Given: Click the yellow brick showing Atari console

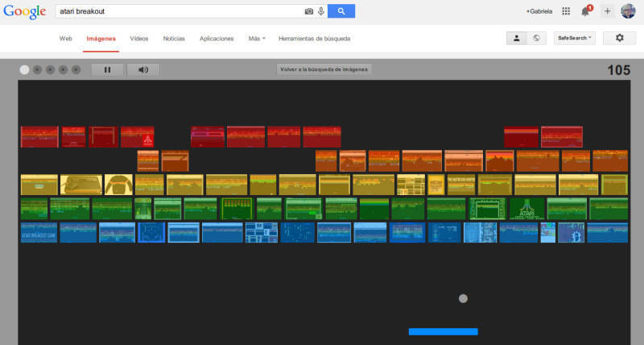Looking at the screenshot, I should pos(81,185).
